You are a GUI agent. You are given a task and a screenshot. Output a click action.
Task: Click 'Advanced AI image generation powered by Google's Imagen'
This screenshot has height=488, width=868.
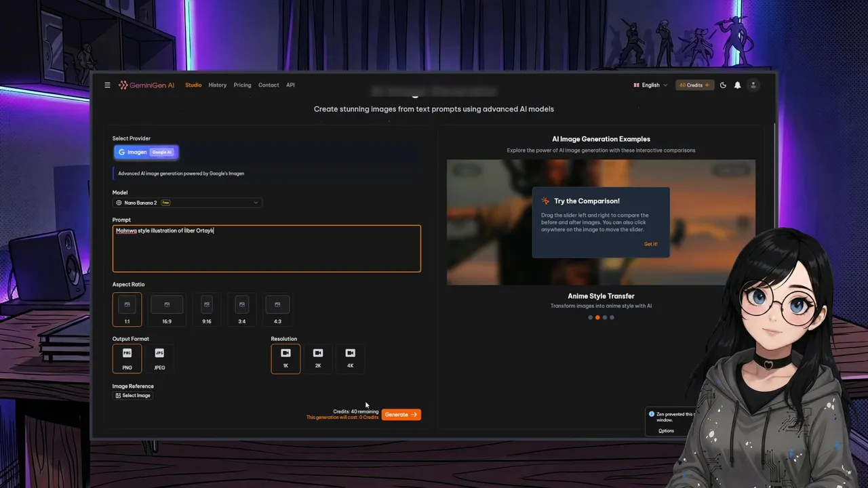click(x=181, y=174)
